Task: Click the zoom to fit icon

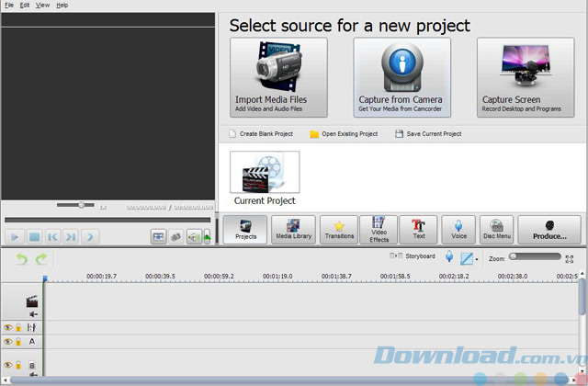Action: point(570,259)
